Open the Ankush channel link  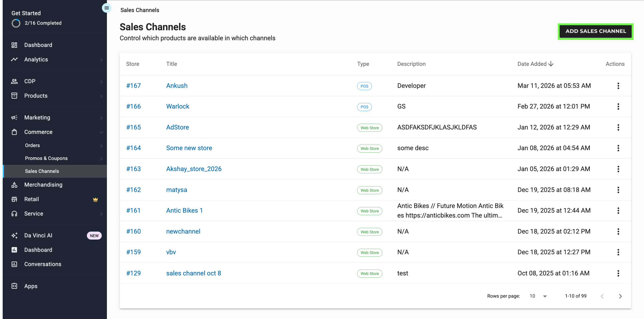pos(177,86)
